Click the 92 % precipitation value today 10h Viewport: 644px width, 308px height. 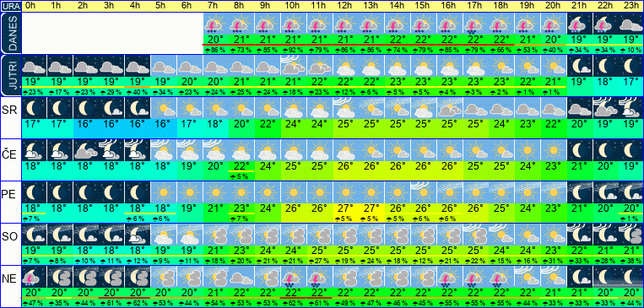pos(293,50)
